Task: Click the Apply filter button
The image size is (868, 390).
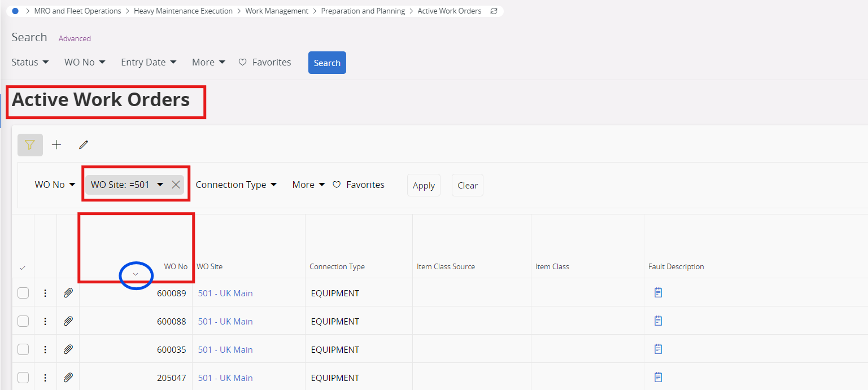Action: click(x=424, y=185)
